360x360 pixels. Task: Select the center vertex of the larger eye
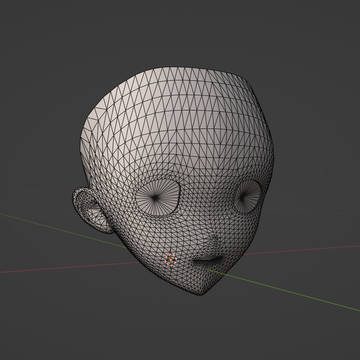point(155,198)
